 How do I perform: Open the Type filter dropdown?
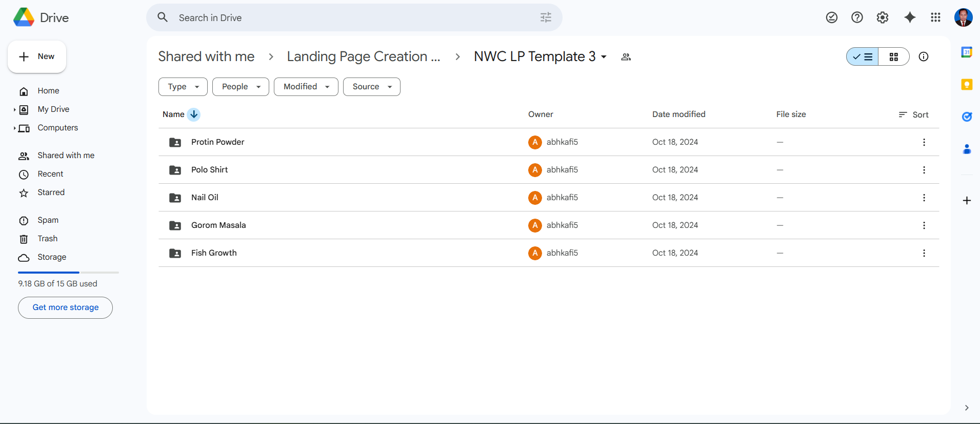click(183, 87)
